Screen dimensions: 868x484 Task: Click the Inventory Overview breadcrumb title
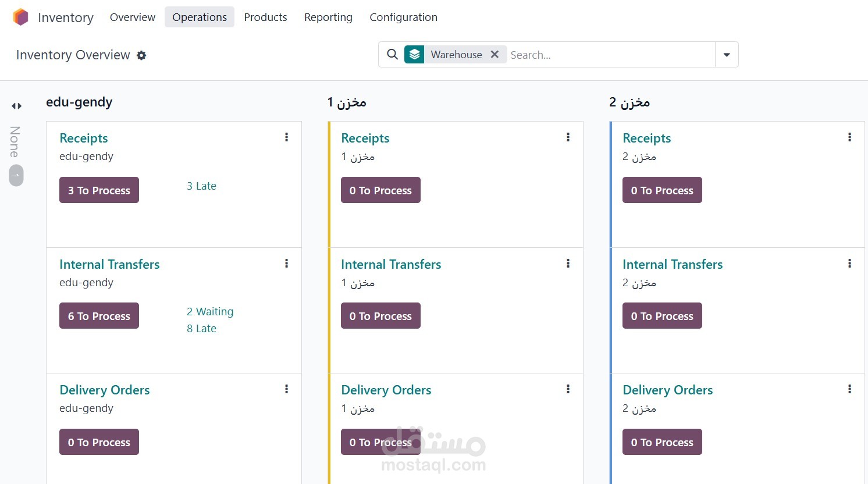(73, 55)
